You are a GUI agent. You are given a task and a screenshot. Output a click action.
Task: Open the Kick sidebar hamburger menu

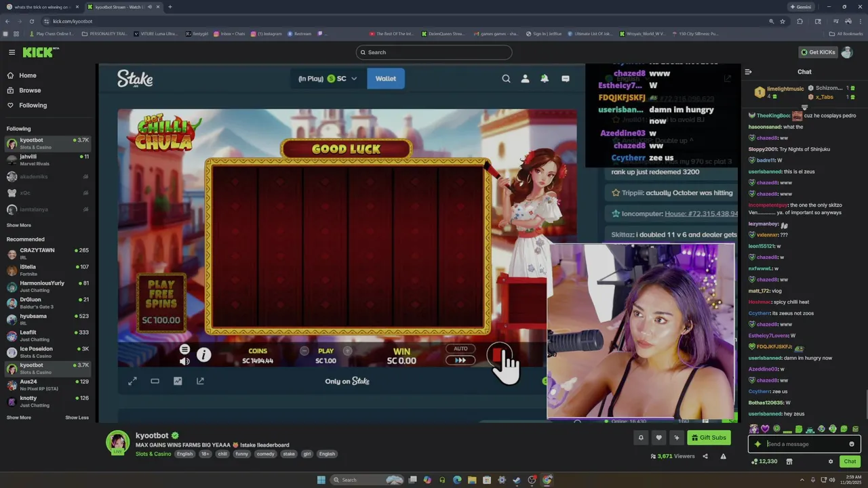[12, 52]
